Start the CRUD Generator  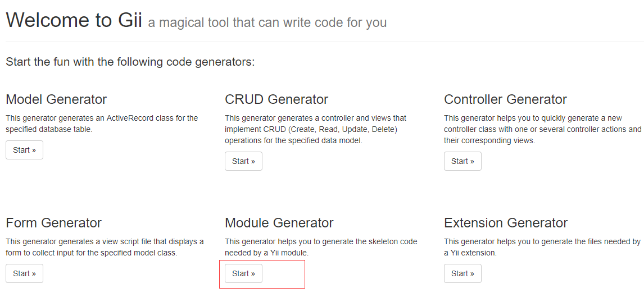click(x=243, y=161)
